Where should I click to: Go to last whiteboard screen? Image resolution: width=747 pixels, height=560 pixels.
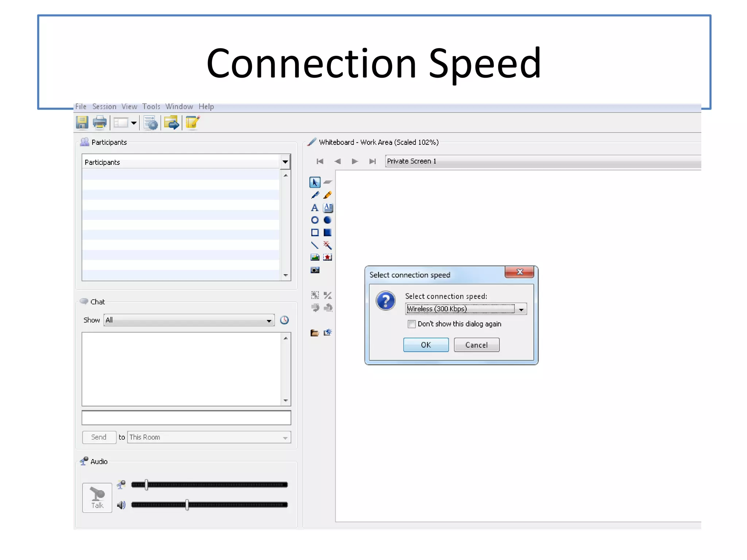pos(372,162)
